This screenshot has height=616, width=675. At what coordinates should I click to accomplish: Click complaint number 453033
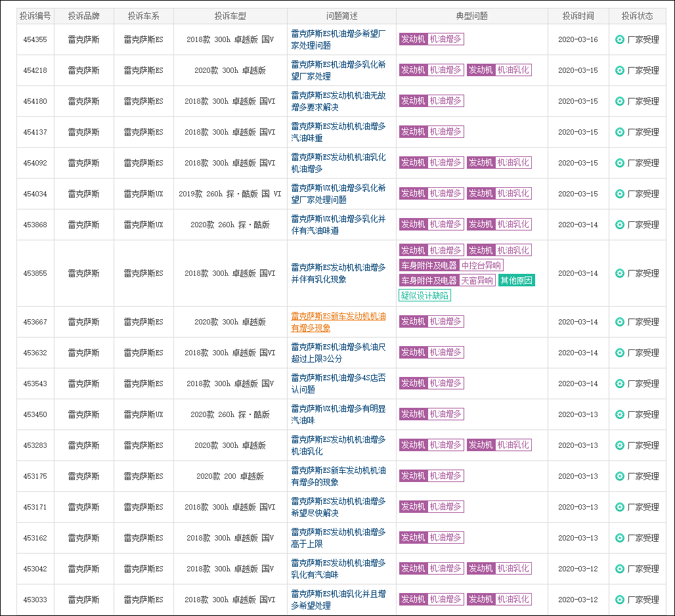[35, 600]
